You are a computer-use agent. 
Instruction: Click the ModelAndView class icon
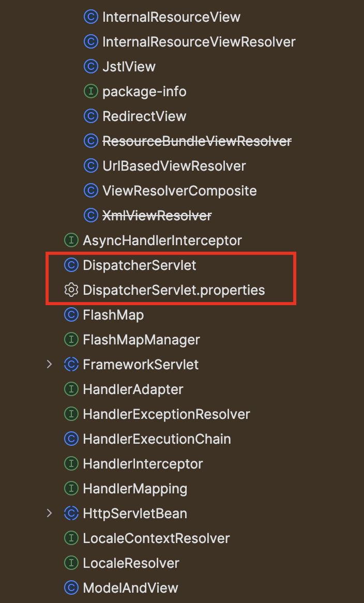pyautogui.click(x=71, y=587)
